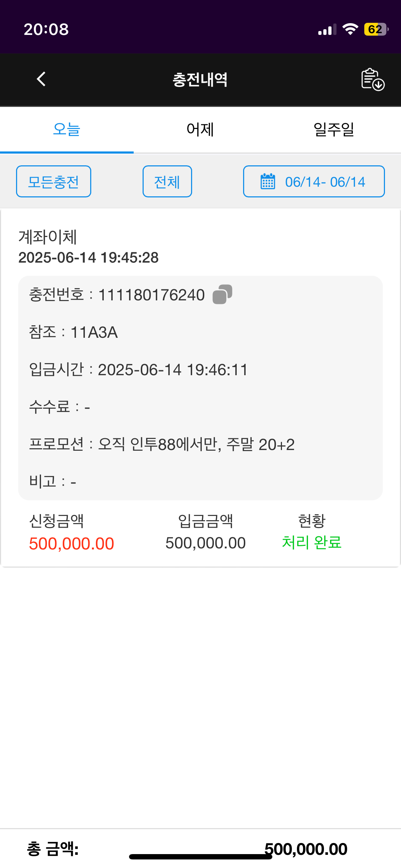The image size is (401, 868).
Task: Tap the cellular signal bars
Action: pyautogui.click(x=327, y=30)
